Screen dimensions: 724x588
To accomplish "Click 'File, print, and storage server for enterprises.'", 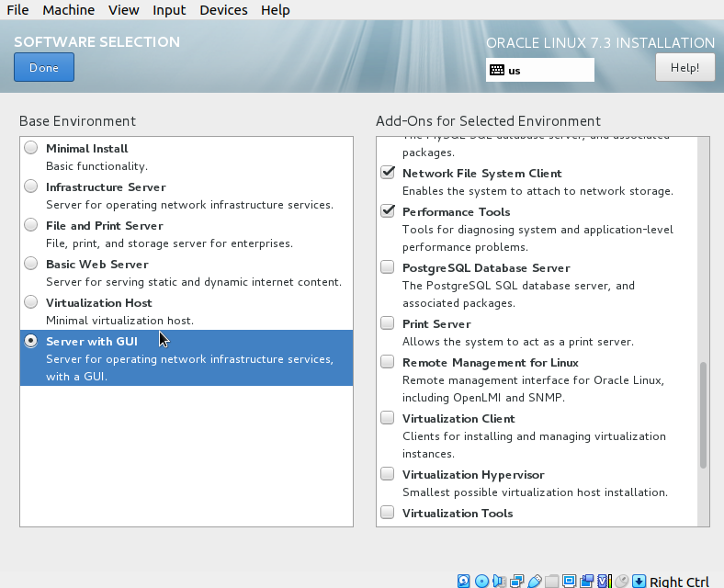I will click(x=169, y=243).
